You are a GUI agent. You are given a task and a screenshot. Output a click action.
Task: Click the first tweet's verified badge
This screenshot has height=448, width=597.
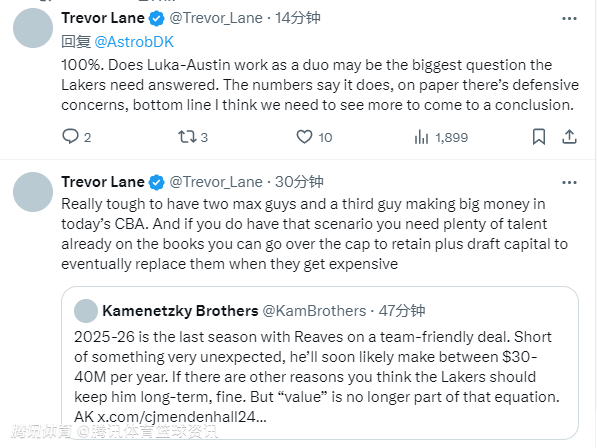pos(156,18)
